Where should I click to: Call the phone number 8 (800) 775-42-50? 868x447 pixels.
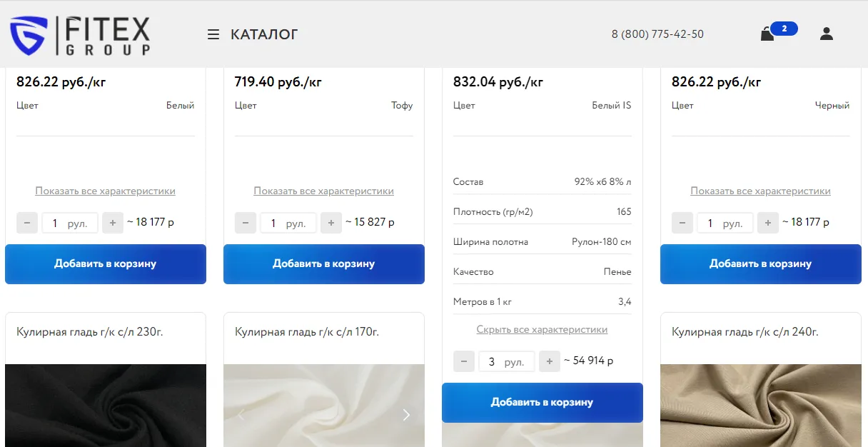point(657,34)
